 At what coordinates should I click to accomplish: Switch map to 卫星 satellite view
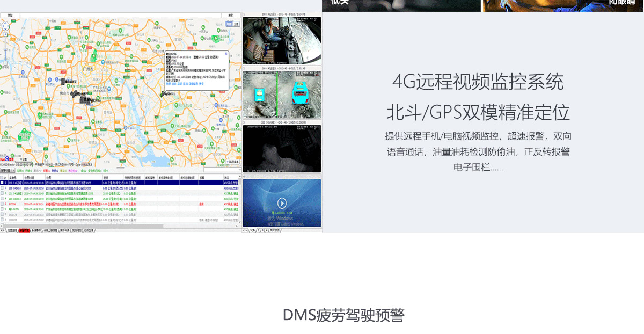coord(236,24)
